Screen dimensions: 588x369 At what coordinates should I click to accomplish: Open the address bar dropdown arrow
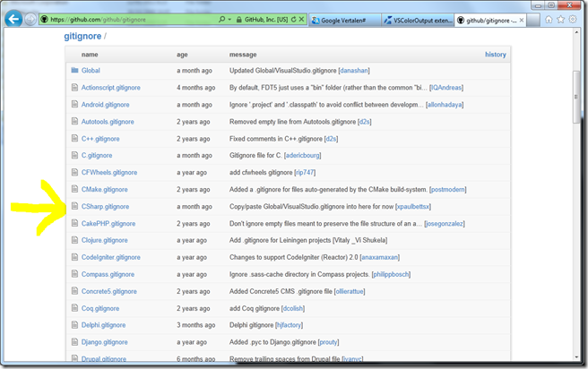click(x=229, y=20)
